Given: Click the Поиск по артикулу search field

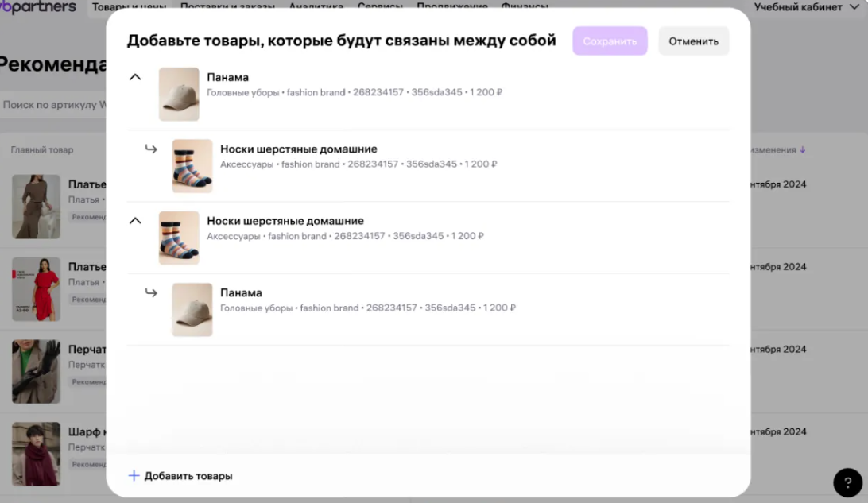Looking at the screenshot, I should [x=52, y=105].
